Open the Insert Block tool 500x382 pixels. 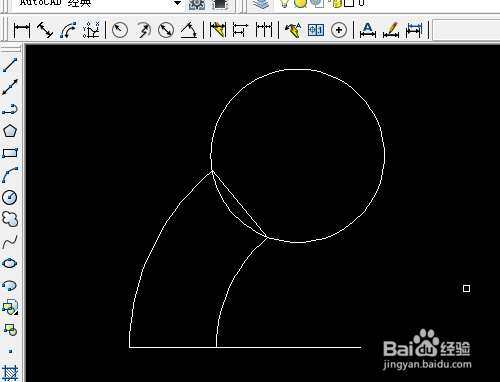[10, 307]
